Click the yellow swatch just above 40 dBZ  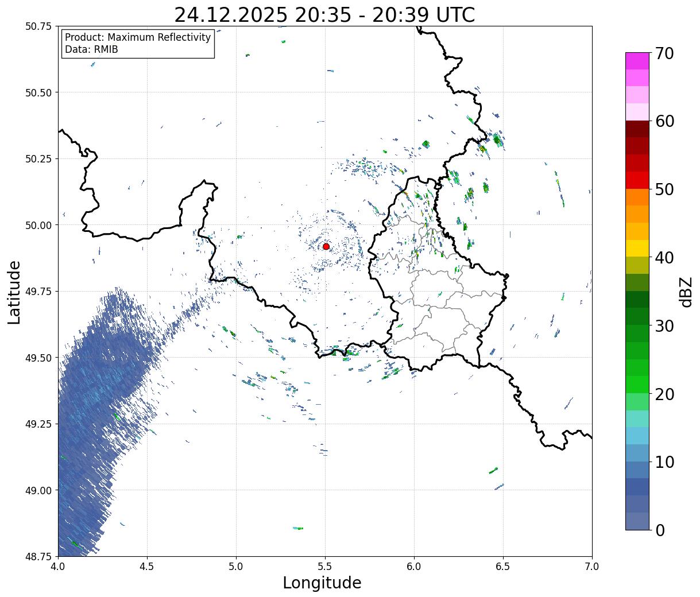(637, 248)
